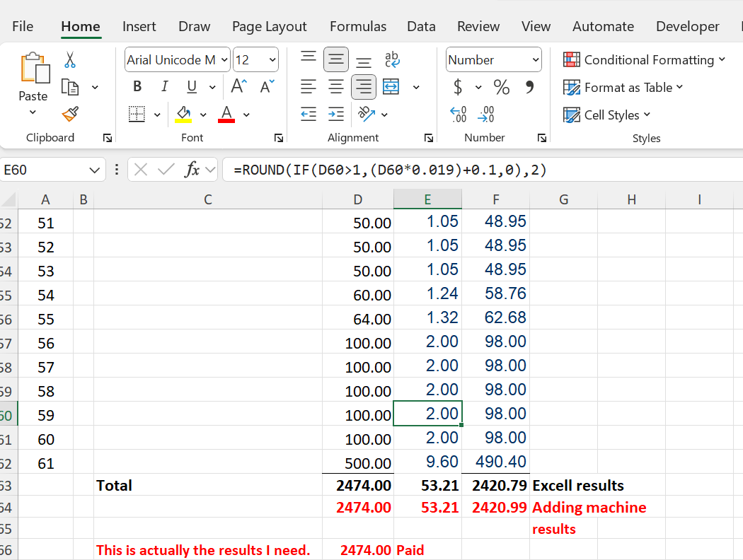Screen dimensions: 743x560
Task: Apply bold formatting
Action: point(137,86)
